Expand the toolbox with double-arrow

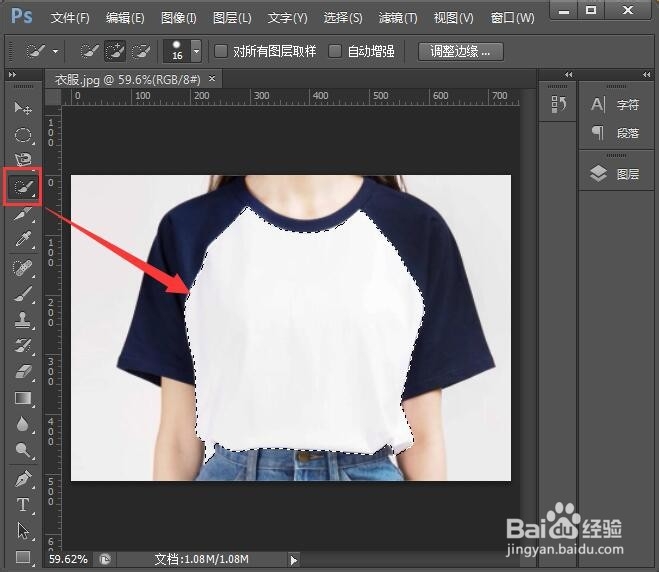(12, 74)
